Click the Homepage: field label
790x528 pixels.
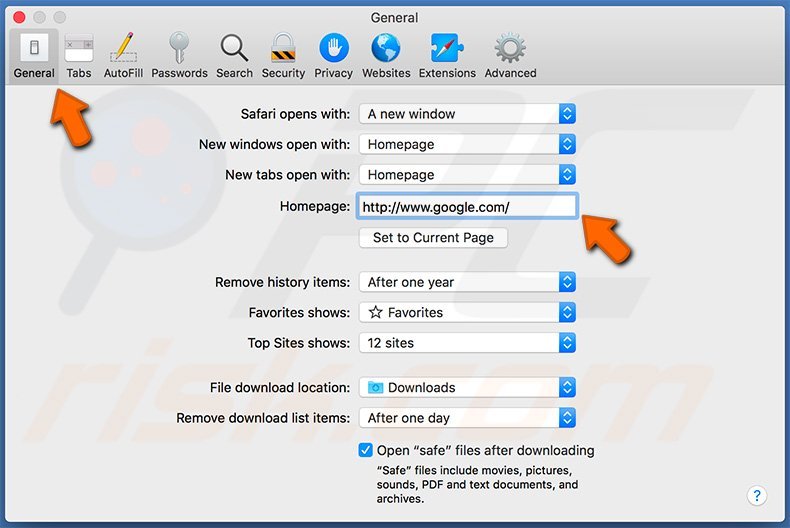tap(314, 206)
